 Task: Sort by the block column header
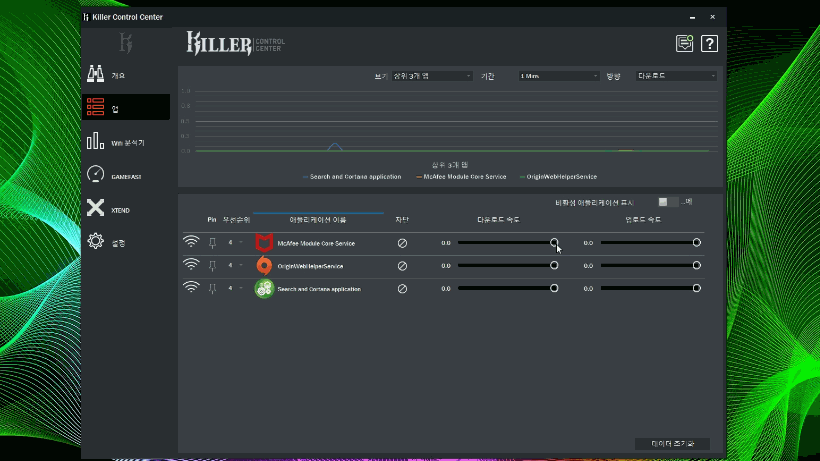[x=402, y=220]
